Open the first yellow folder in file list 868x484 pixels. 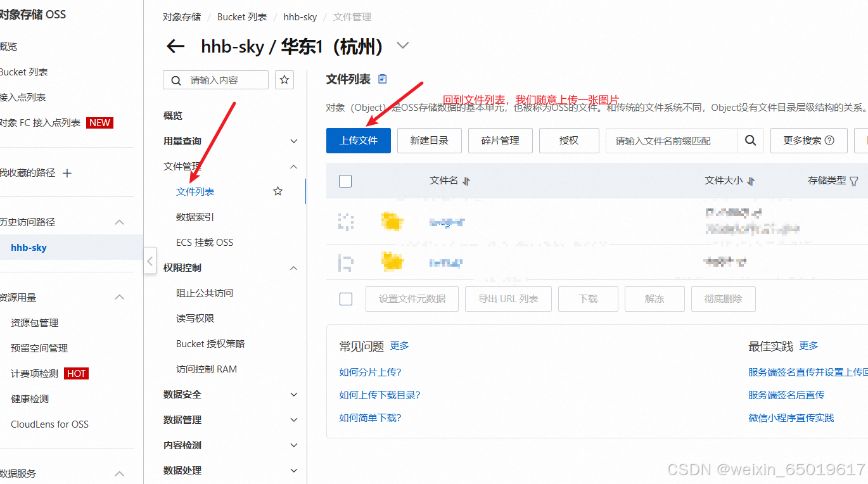tap(393, 222)
